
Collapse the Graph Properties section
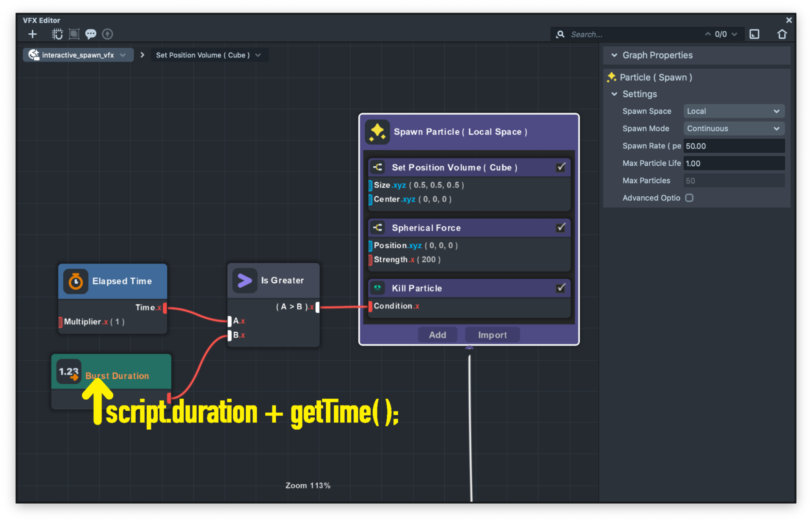614,55
